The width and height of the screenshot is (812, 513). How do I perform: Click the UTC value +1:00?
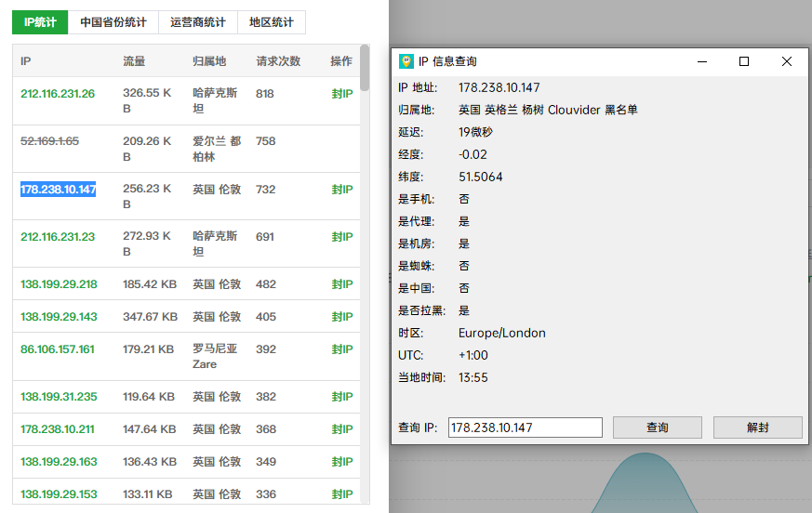click(x=473, y=355)
